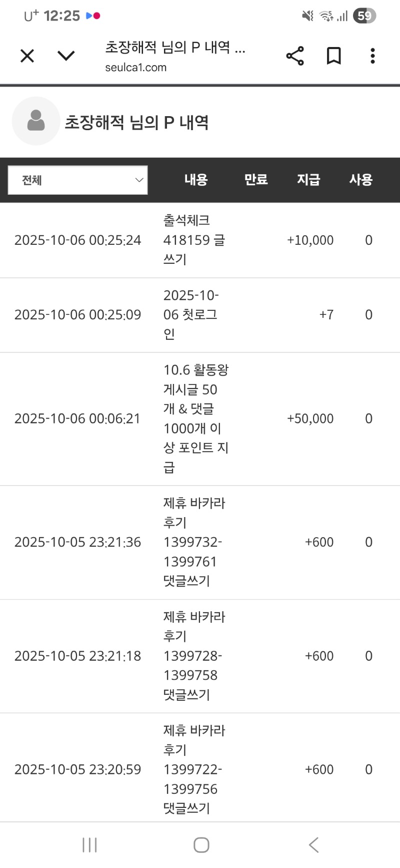Screen dimensions: 400x868
Task: Tap the battery indicator in status bar
Action: tap(364, 16)
